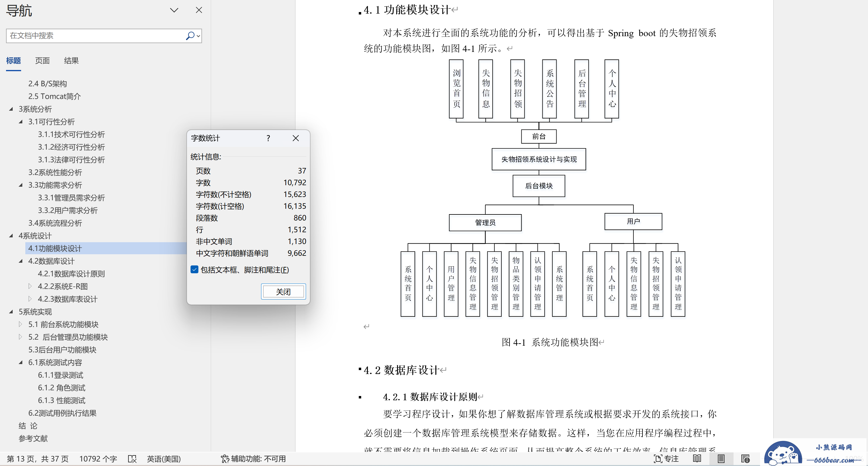Viewport: 868px width, 466px height.
Task: Click page indicator 第 13 页, 共 37 页
Action: (x=38, y=459)
